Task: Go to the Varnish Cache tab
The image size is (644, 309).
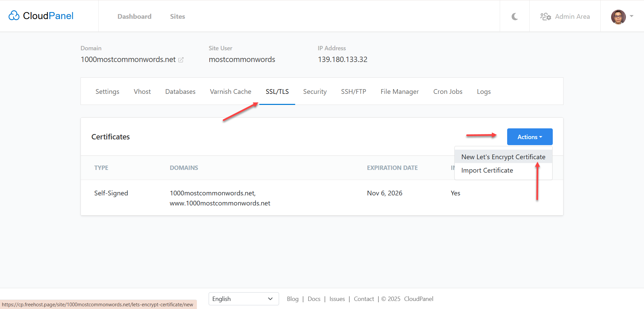Action: point(230,91)
